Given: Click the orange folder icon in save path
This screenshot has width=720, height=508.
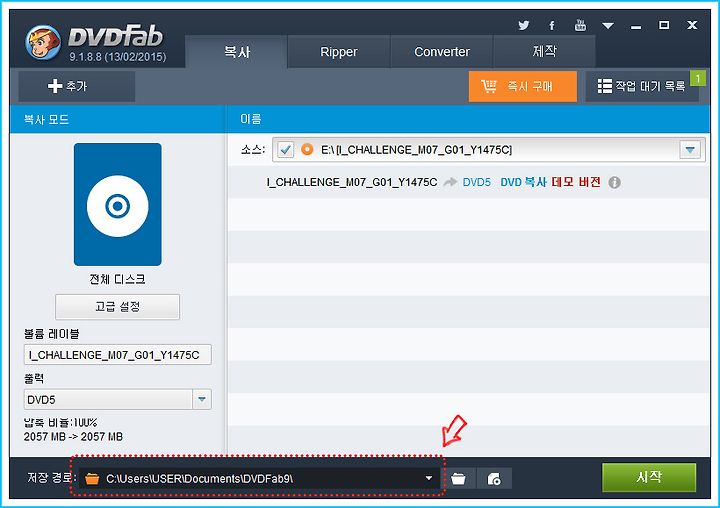Looking at the screenshot, I should (92, 479).
